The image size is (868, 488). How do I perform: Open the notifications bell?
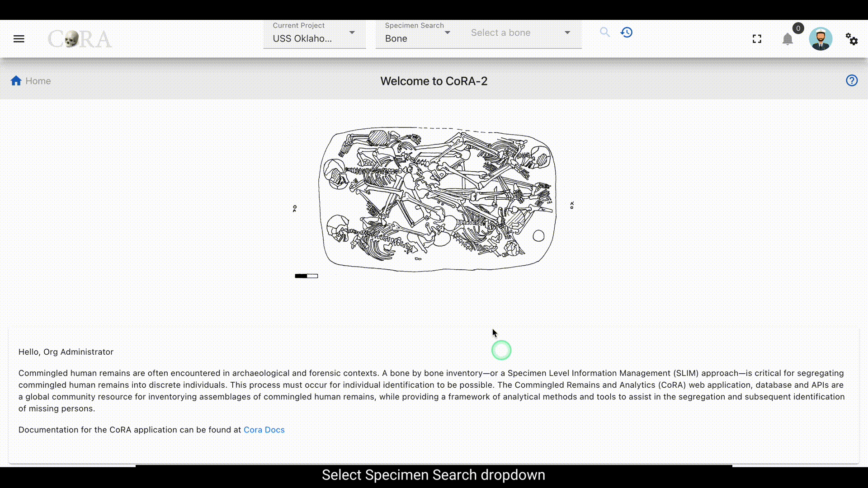click(x=788, y=39)
